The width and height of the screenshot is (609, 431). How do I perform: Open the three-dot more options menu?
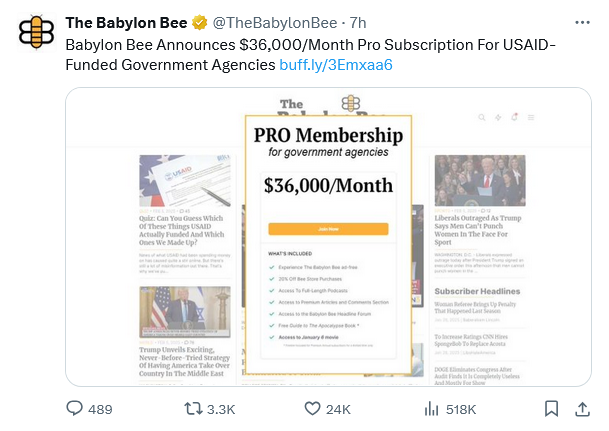point(583,22)
